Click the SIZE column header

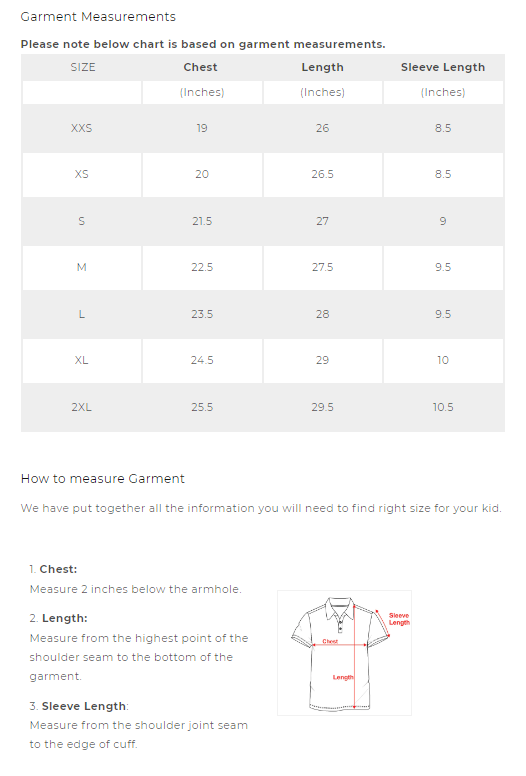83,67
